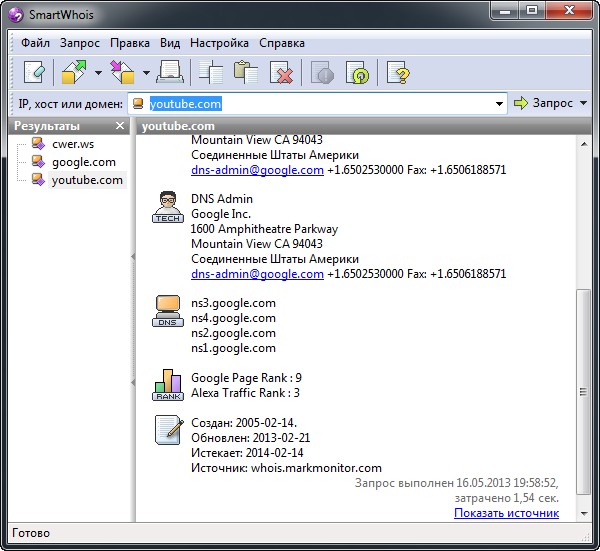Close the Результаты panel
Viewport: 600px width, 551px height.
coord(120,126)
